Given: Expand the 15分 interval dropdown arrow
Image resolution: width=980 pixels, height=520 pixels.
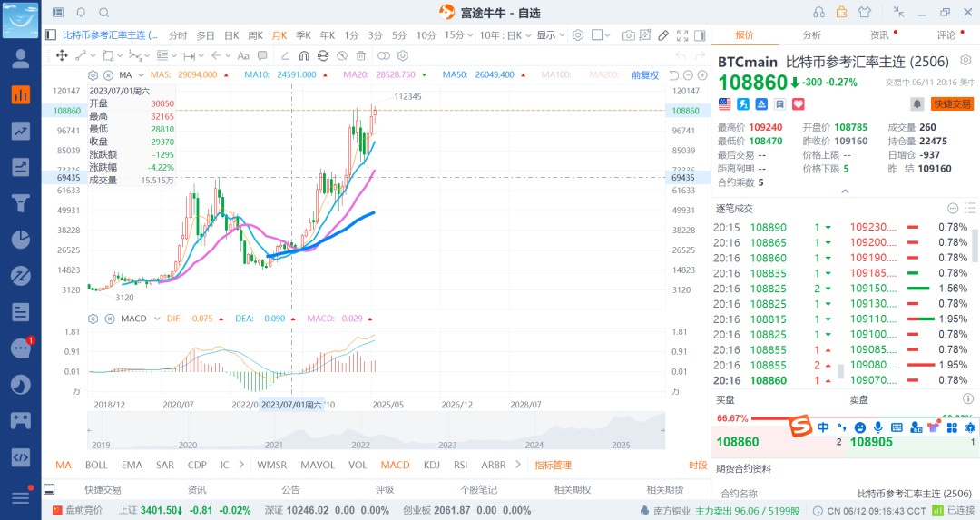Looking at the screenshot, I should pos(468,35).
